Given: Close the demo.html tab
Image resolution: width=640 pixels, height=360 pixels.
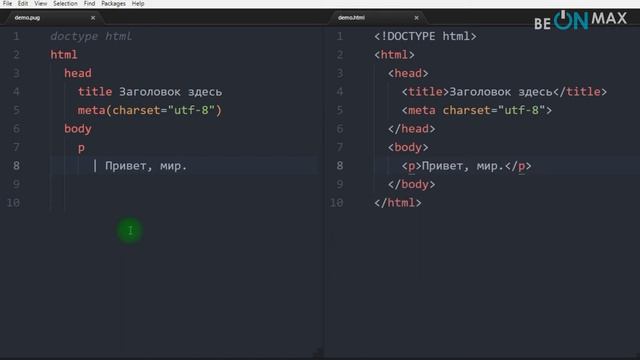Looking at the screenshot, I should (416, 18).
